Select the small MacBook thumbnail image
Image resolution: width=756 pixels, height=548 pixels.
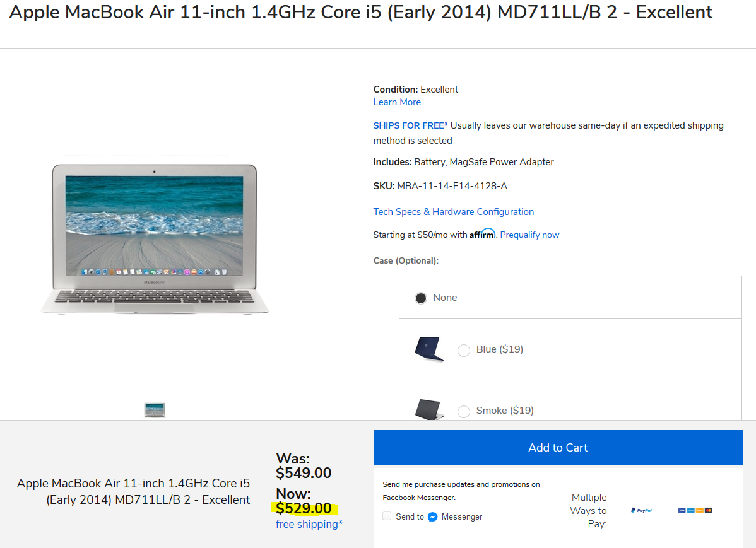point(155,410)
